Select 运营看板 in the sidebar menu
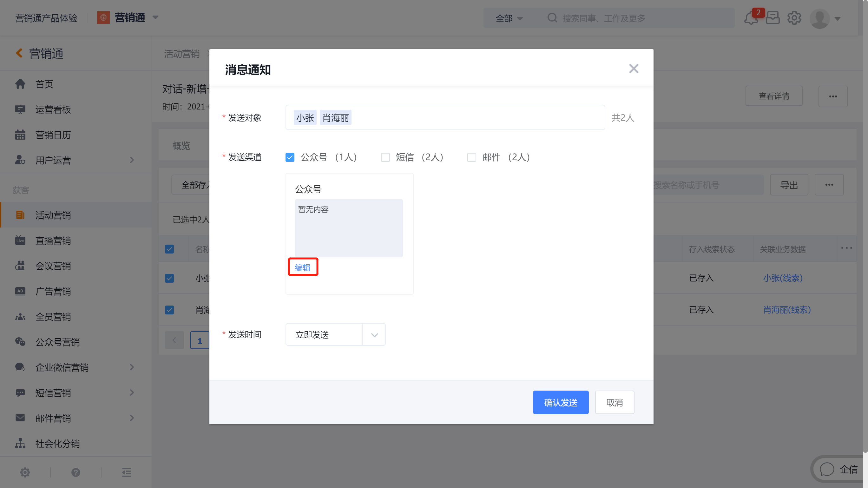 click(76, 109)
